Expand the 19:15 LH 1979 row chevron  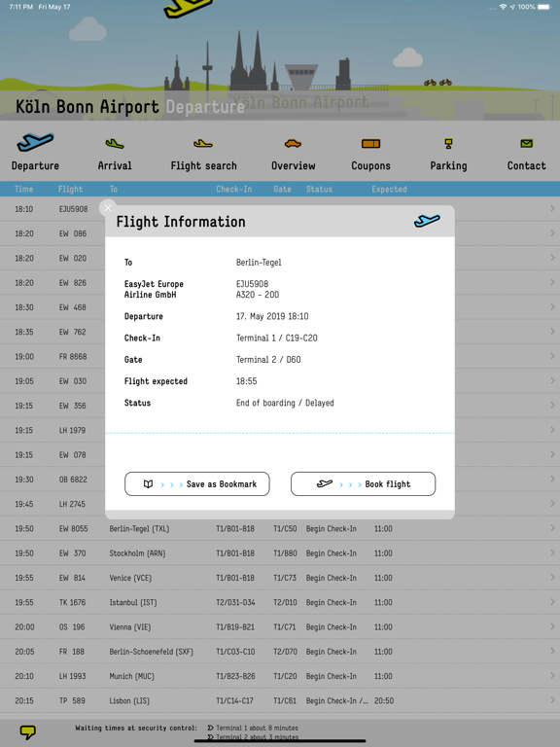tap(552, 430)
